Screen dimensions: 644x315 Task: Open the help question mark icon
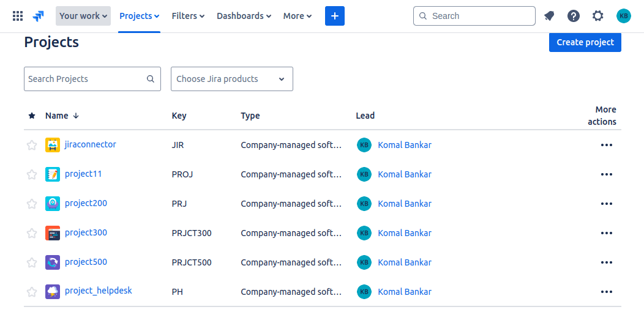[574, 16]
